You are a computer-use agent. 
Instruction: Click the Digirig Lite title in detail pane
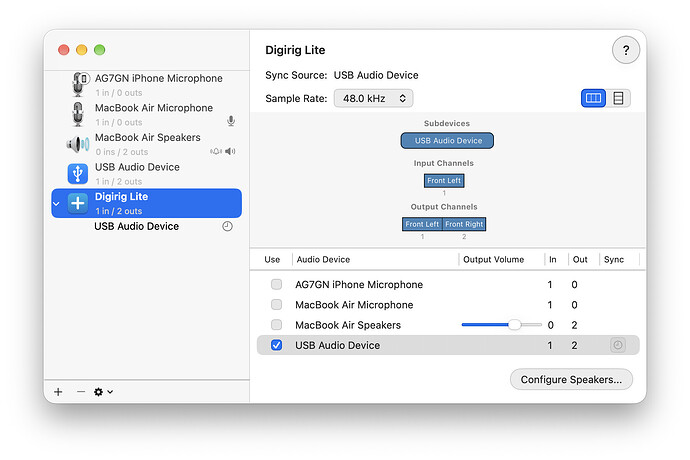pyautogui.click(x=295, y=50)
